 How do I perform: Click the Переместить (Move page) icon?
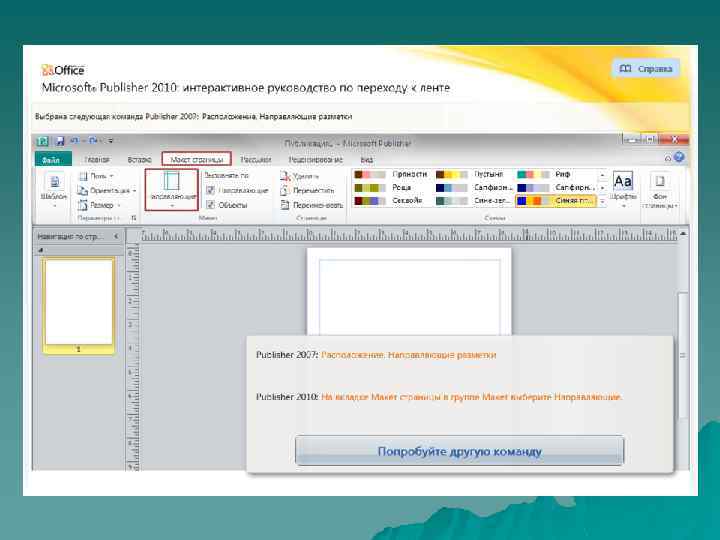pyautogui.click(x=285, y=190)
